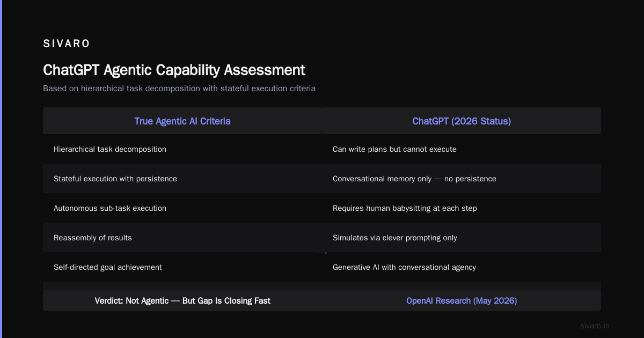The height and width of the screenshot is (338, 644).
Task: Select 'Simulates via clever prompting only' cell
Action: click(x=462, y=238)
